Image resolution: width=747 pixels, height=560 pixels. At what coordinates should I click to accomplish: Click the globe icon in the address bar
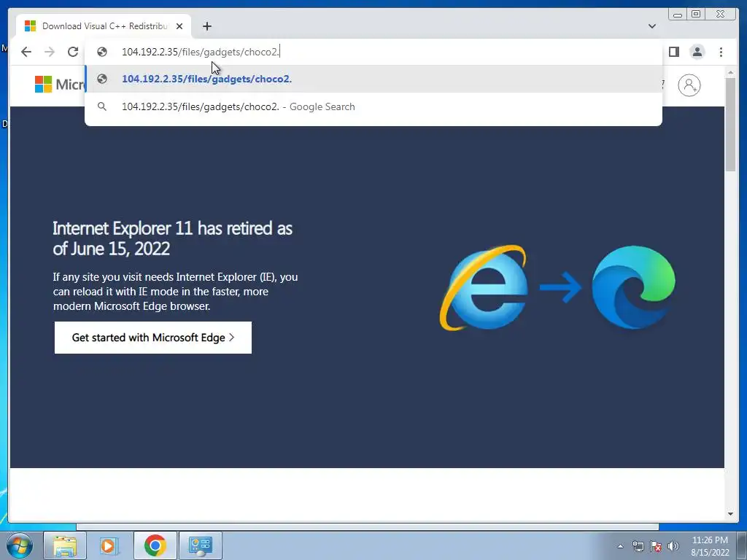click(x=102, y=52)
